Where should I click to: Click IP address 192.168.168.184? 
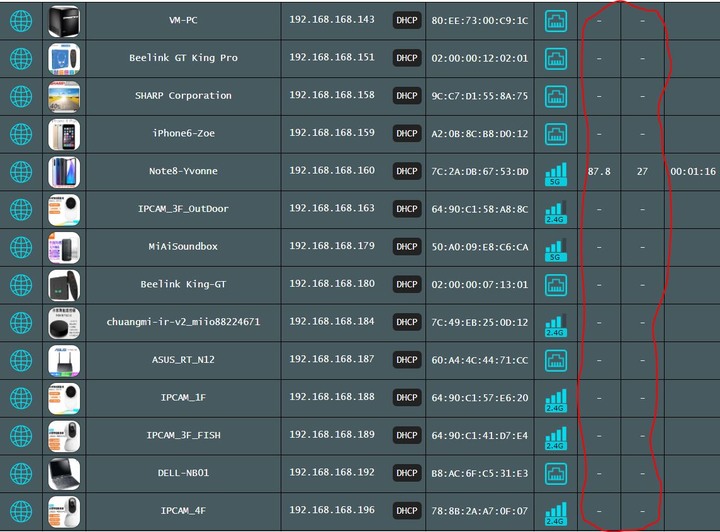[332, 321]
